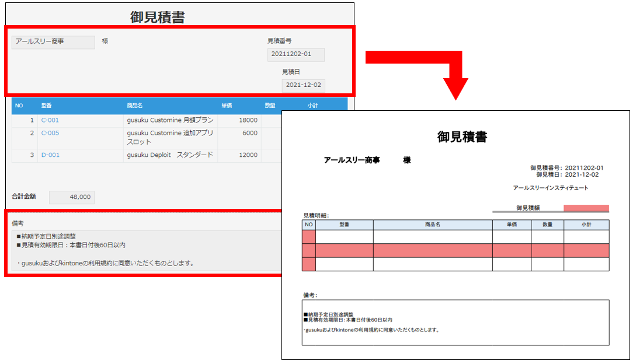
Task: Click アールスリー商事 on the printed sheet
Action: tap(352, 160)
